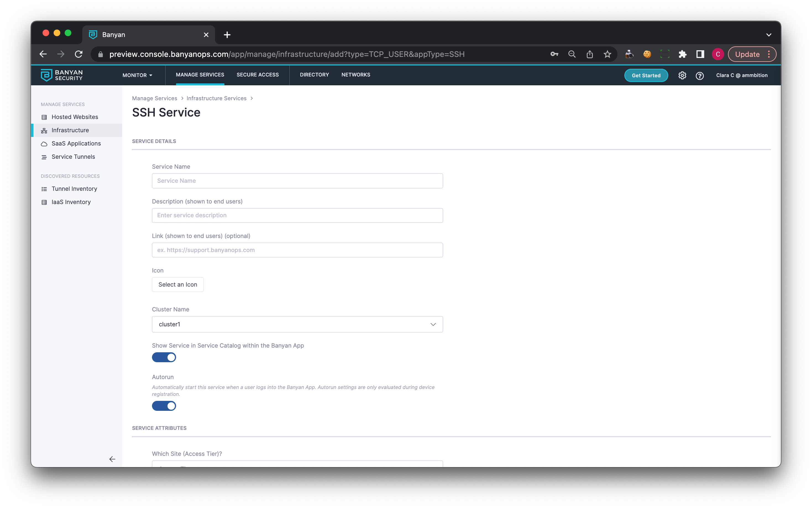The width and height of the screenshot is (812, 508).
Task: Click the Get Started button
Action: pos(646,75)
